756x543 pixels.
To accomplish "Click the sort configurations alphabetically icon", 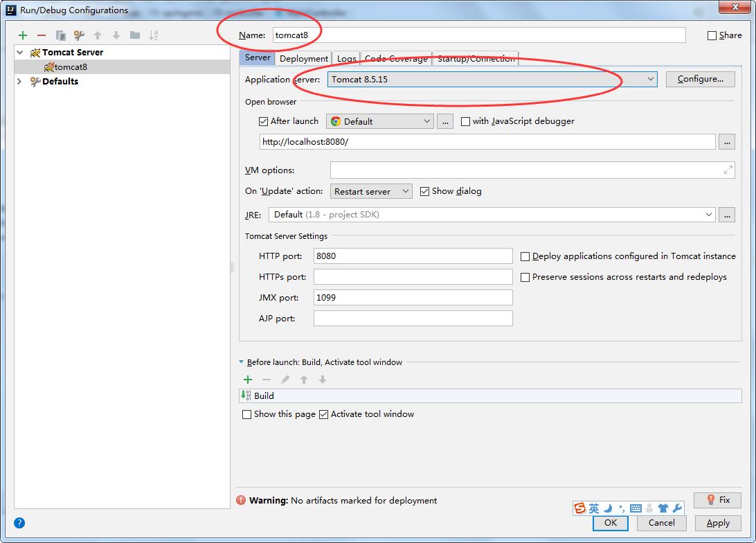I will point(154,35).
